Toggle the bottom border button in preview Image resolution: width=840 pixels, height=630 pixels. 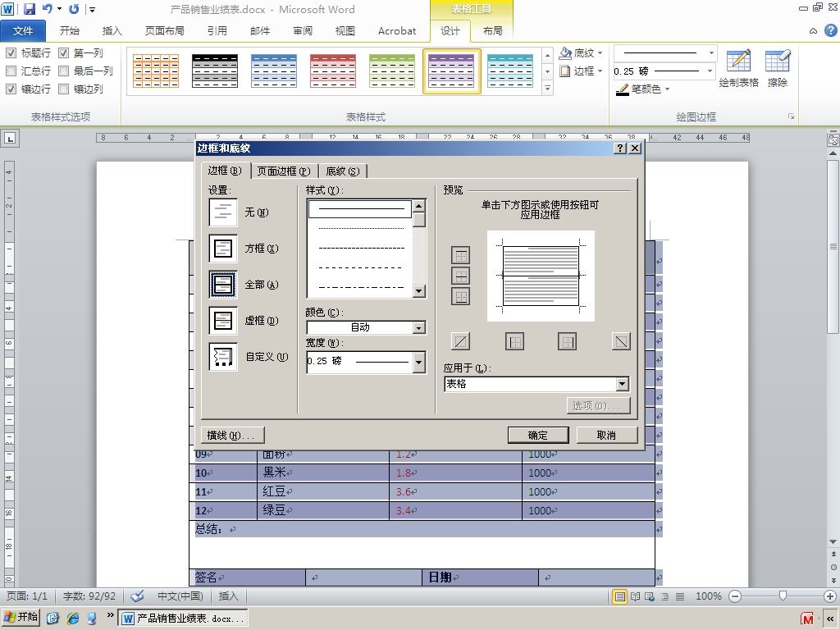461,295
